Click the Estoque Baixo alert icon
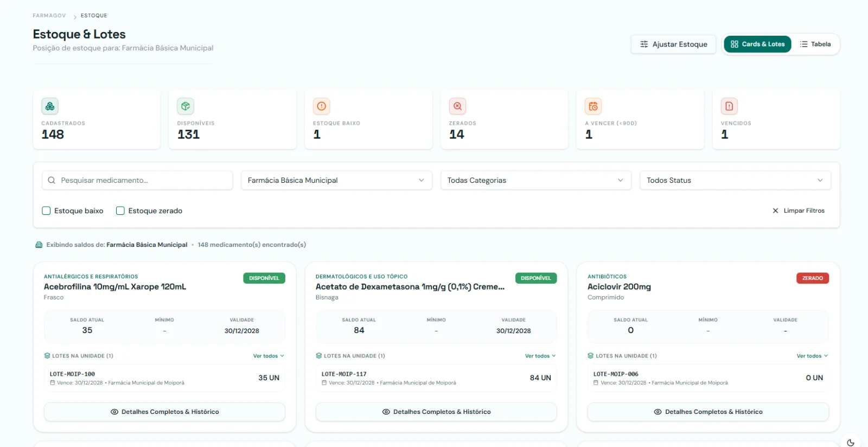The image size is (868, 447). click(x=322, y=106)
